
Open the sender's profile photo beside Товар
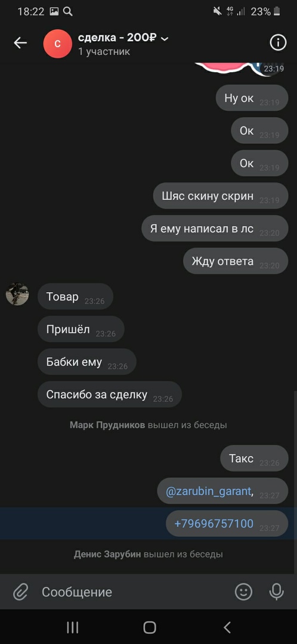(17, 294)
